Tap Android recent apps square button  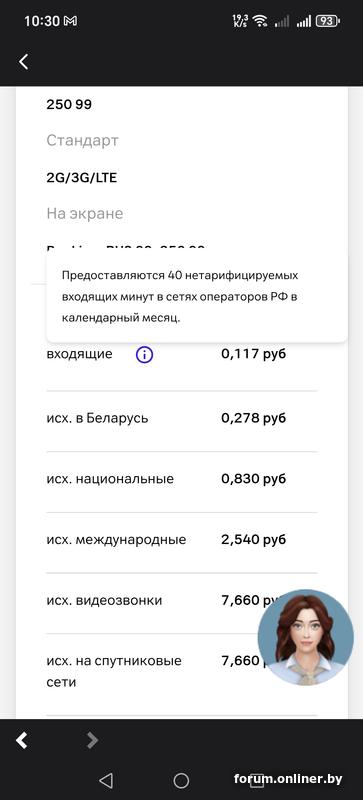[x=257, y=780]
